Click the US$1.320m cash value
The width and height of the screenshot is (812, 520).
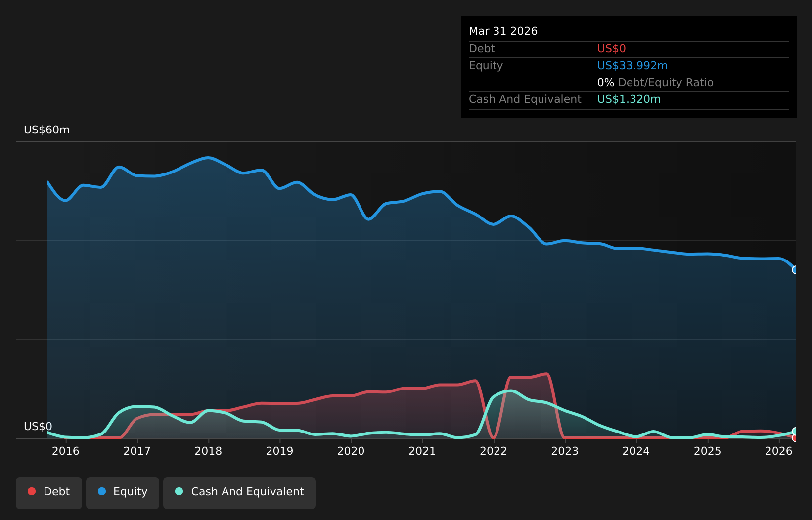[629, 99]
